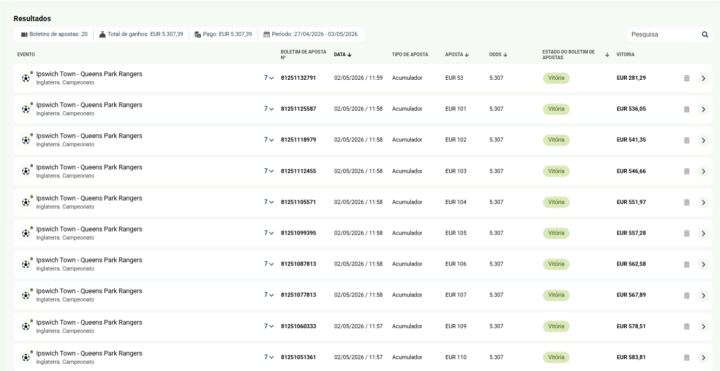This screenshot has height=371, width=720.
Task: Expand the 7 selections of slip 81251105571
Action: pos(269,202)
